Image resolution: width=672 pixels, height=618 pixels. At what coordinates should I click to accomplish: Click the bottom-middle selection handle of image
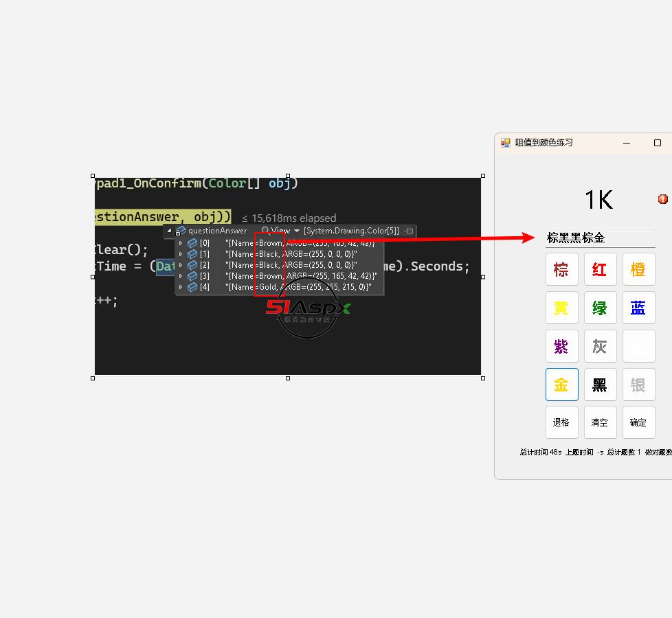point(288,378)
